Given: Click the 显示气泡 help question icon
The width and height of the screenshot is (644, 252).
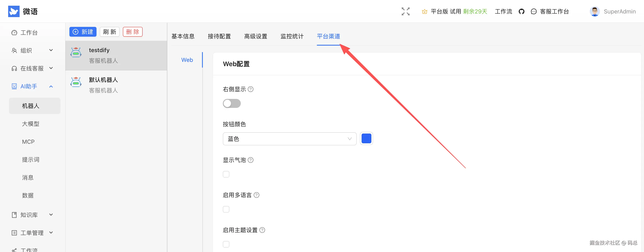Looking at the screenshot, I should coord(251,160).
